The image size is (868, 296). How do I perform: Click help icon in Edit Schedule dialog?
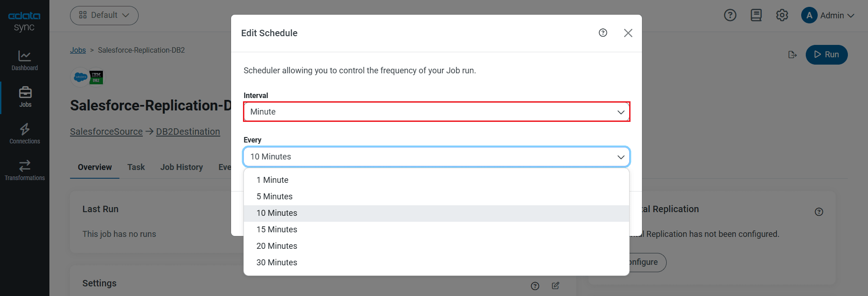(603, 33)
